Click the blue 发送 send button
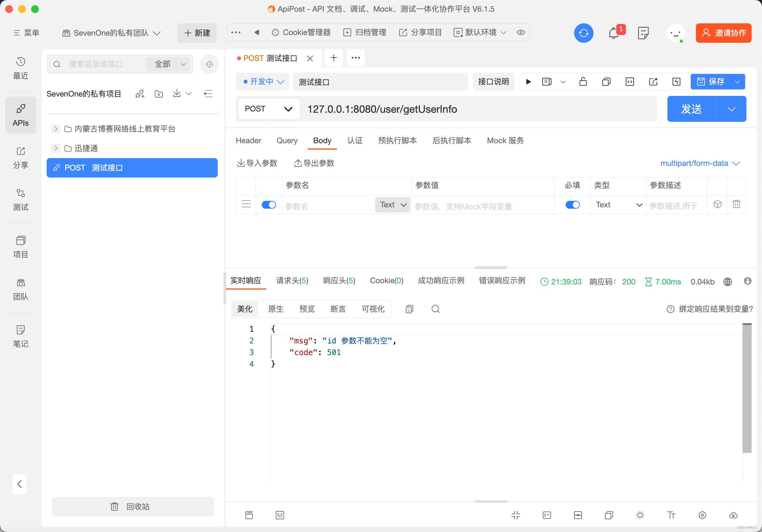The width and height of the screenshot is (762, 532). 691,109
